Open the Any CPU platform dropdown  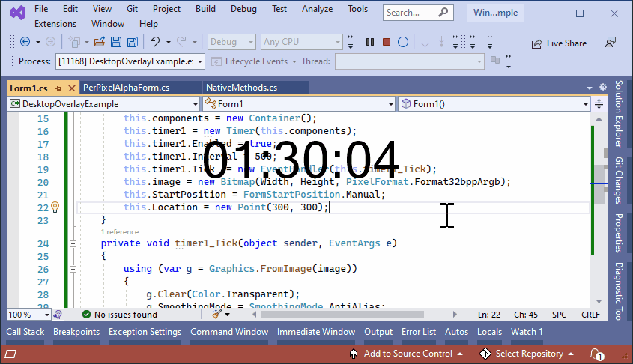click(302, 42)
